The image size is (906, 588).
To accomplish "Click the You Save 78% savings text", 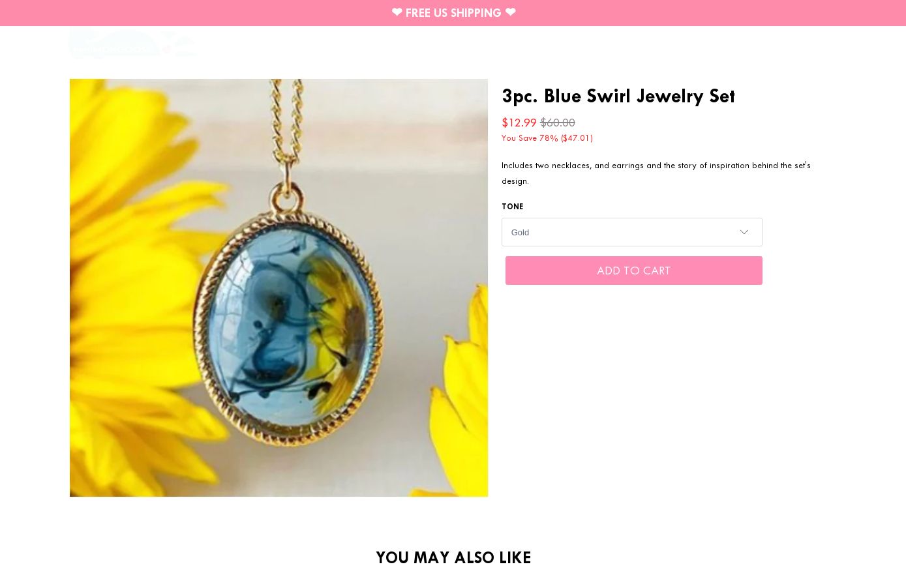I will click(530, 138).
